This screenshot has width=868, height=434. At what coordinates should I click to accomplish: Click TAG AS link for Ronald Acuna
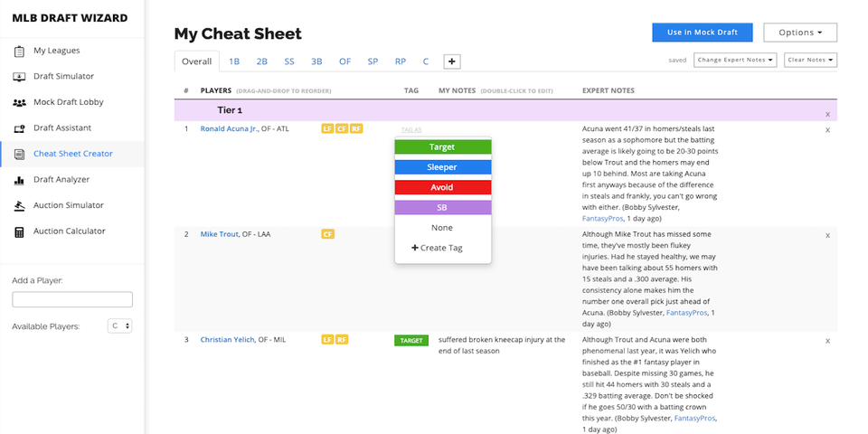pyautogui.click(x=411, y=129)
